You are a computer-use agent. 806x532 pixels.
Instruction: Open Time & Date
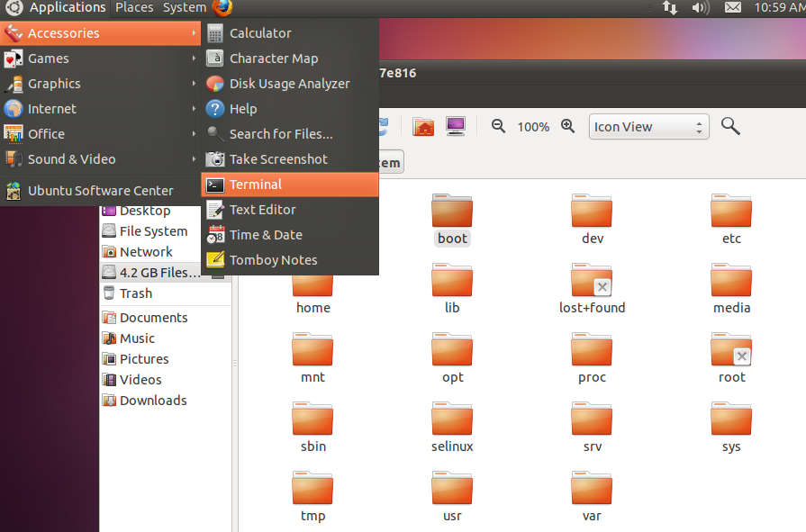click(290, 234)
